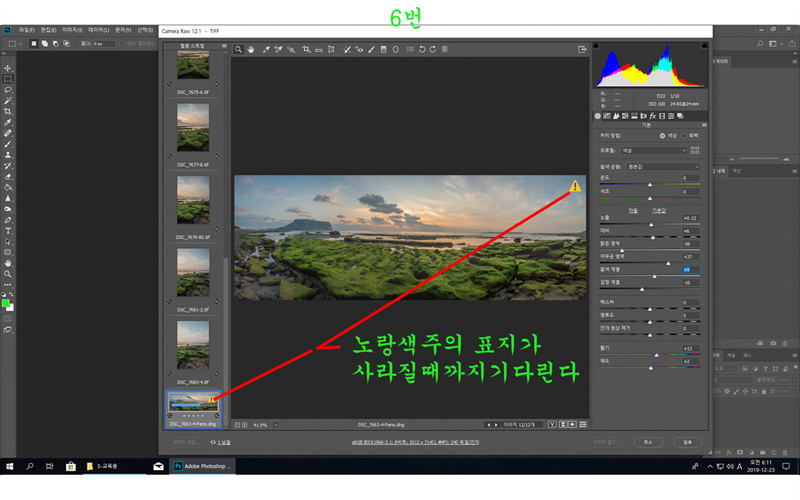
Task: Select the Spot Removal tool
Action: (346, 49)
